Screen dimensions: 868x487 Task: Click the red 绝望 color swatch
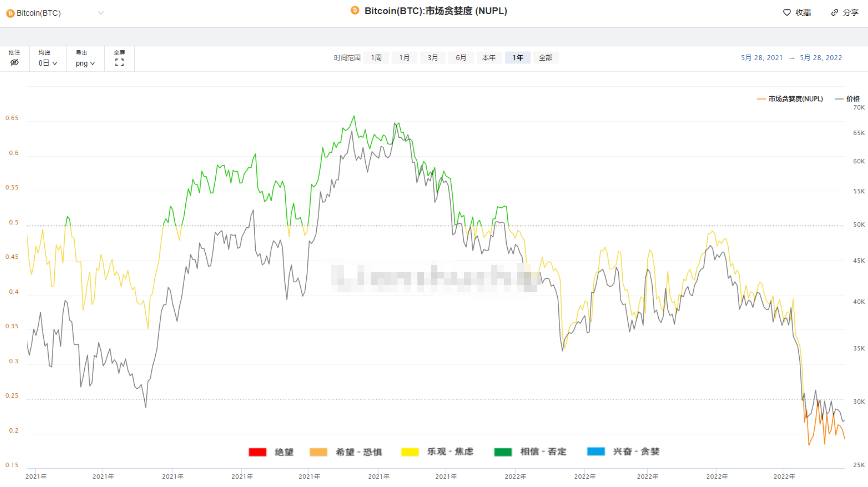(x=257, y=452)
